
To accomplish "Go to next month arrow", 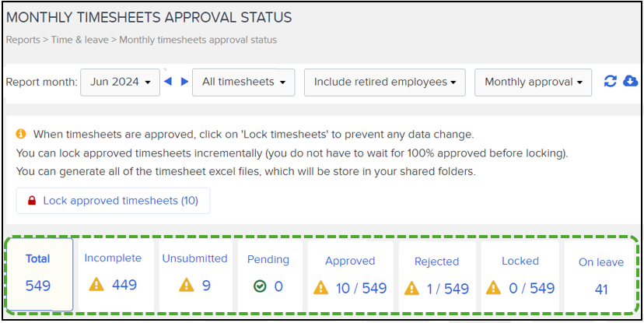I will coord(184,82).
